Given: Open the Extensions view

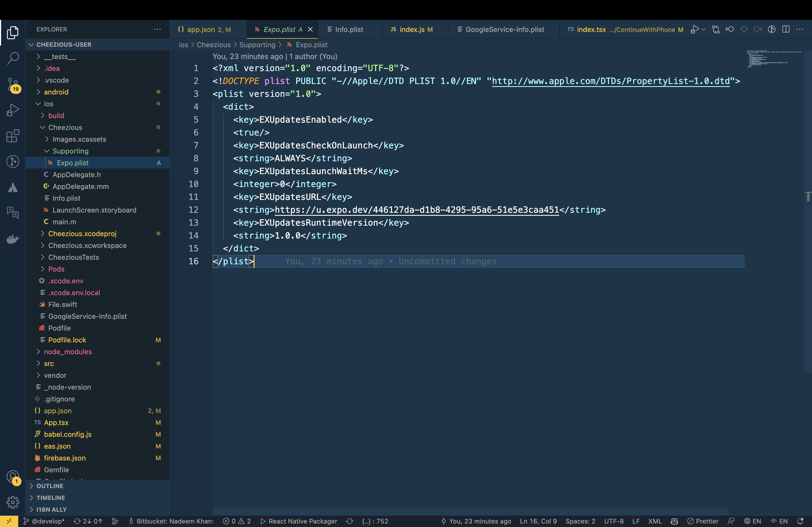Looking at the screenshot, I should pyautogui.click(x=13, y=136).
